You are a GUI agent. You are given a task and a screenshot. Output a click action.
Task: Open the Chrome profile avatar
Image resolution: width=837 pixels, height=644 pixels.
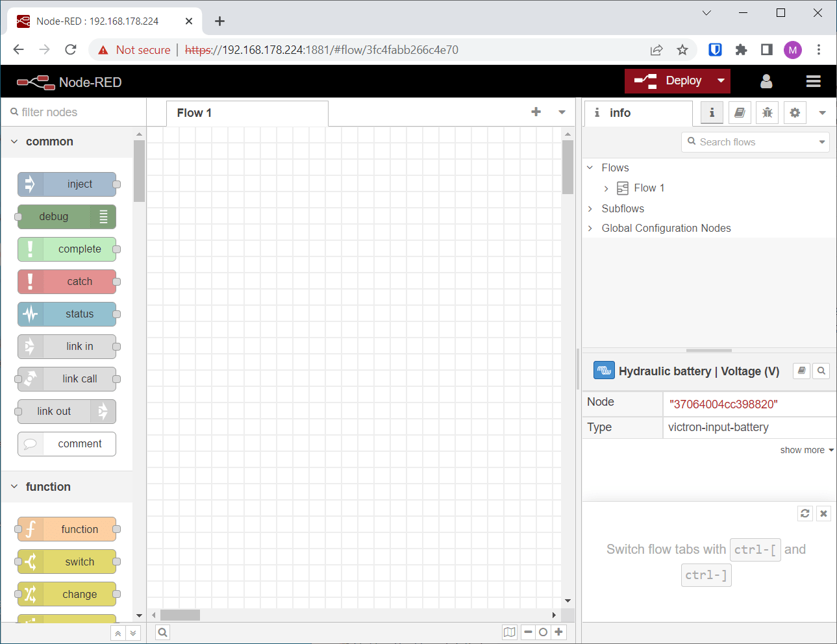pos(793,50)
